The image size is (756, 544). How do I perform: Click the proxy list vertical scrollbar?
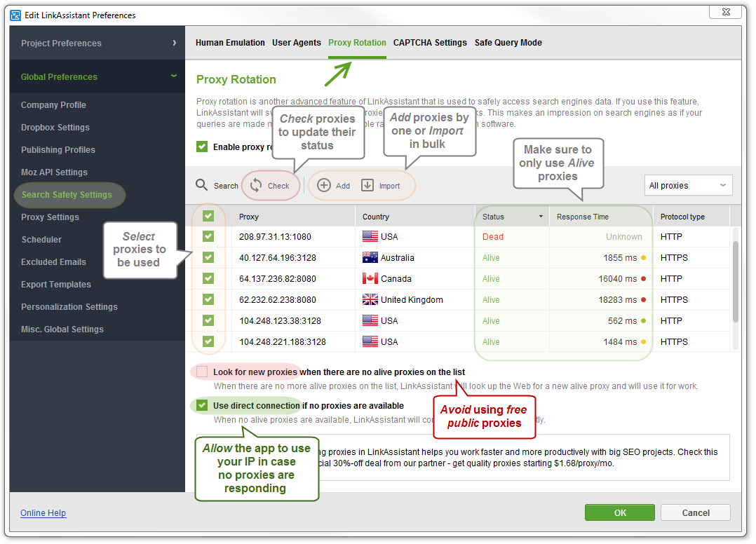pos(735,281)
